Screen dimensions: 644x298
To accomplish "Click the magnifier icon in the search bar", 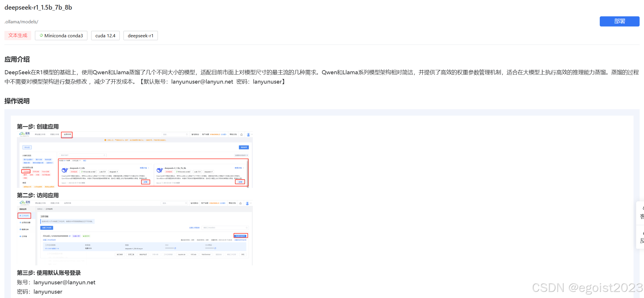I will point(187,135).
